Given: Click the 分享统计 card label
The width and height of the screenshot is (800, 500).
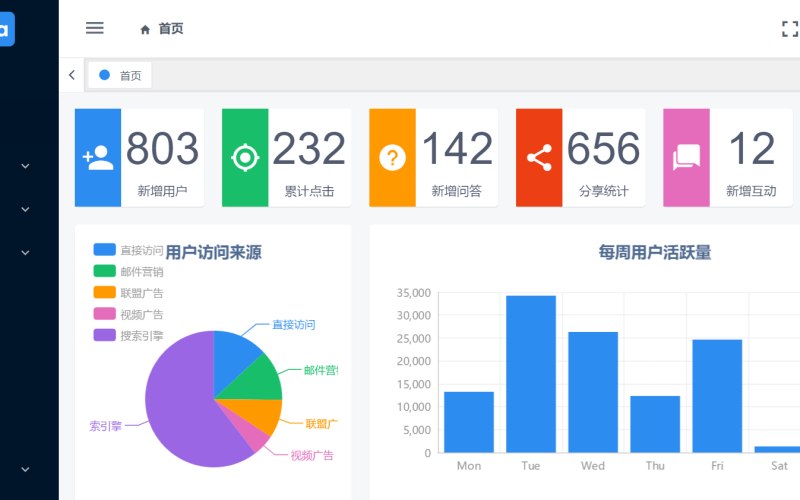Looking at the screenshot, I should (604, 191).
